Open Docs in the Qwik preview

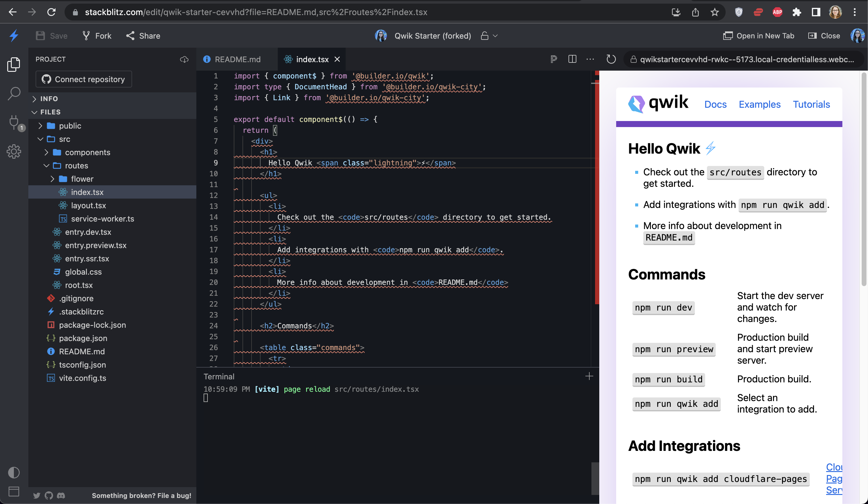point(715,104)
